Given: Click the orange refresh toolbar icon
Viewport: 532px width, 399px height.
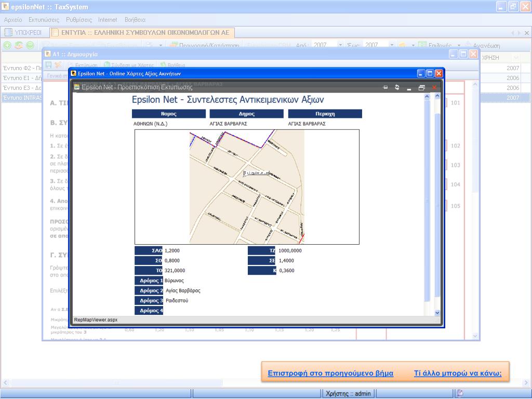Looking at the screenshot, I should (x=19, y=45).
